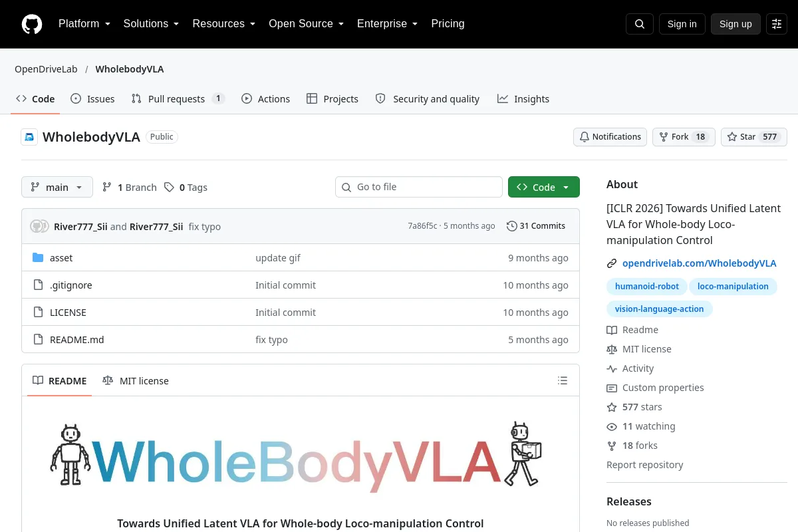Open commit hash 7a86f5c

(422, 226)
